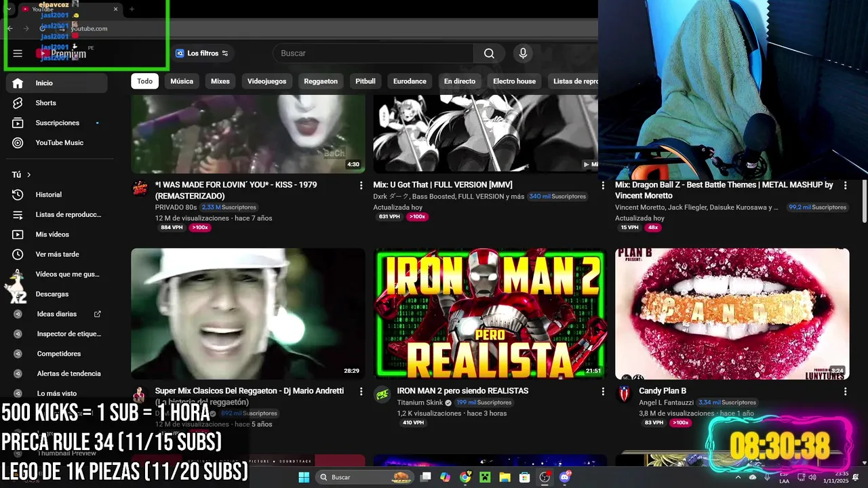Open Microsoft Store from the taskbar

tap(524, 477)
